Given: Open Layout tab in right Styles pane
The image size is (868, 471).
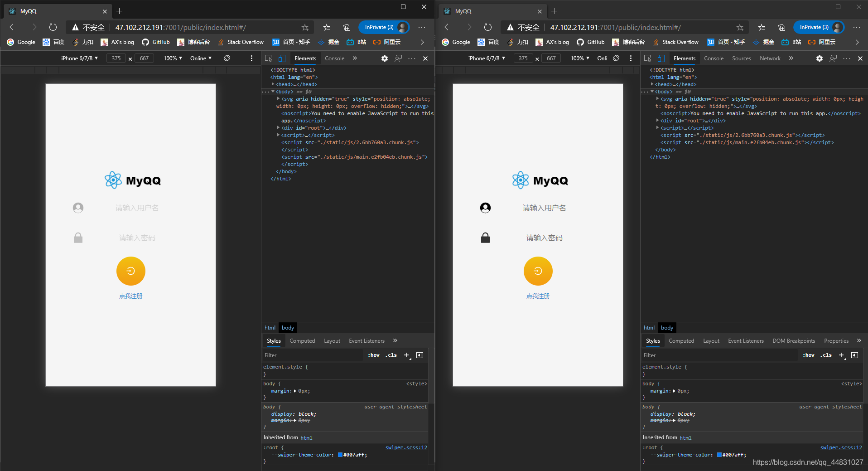Looking at the screenshot, I should point(711,341).
